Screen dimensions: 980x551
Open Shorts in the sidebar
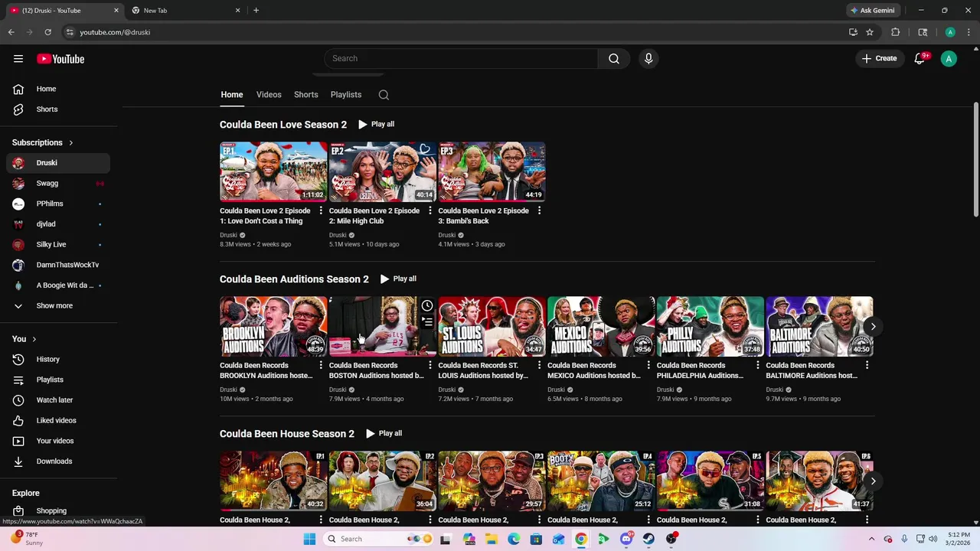point(58,109)
